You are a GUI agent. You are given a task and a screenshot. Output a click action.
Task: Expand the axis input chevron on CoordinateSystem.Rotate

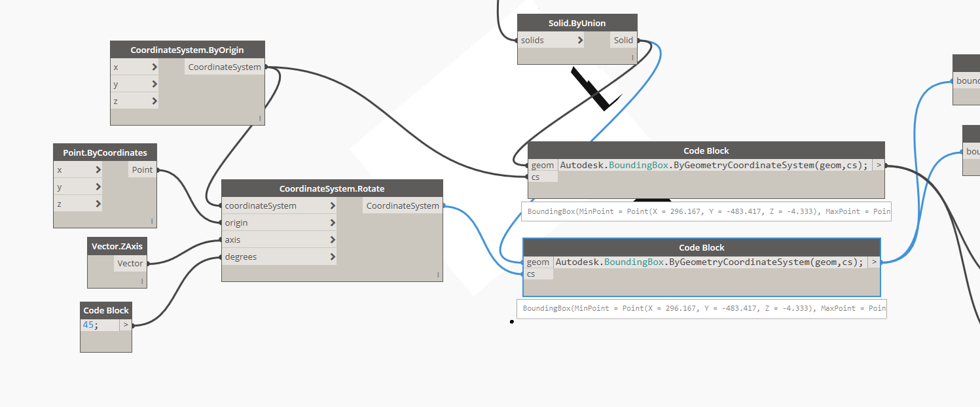click(x=334, y=239)
